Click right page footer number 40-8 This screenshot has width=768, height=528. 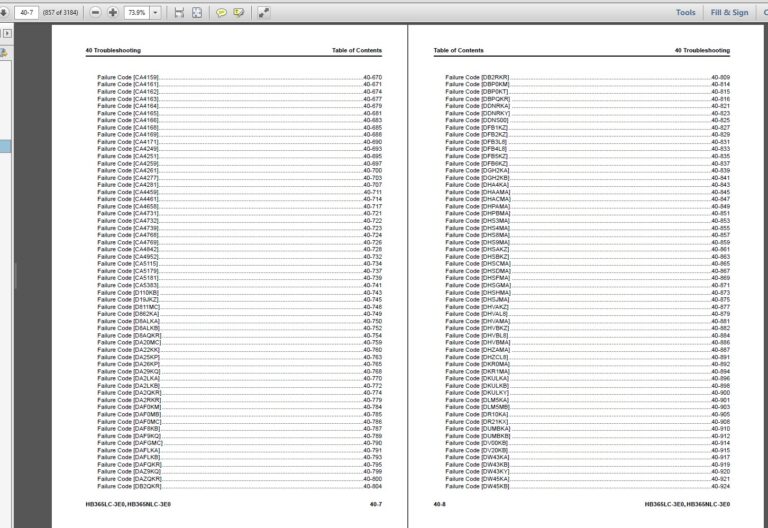point(439,504)
